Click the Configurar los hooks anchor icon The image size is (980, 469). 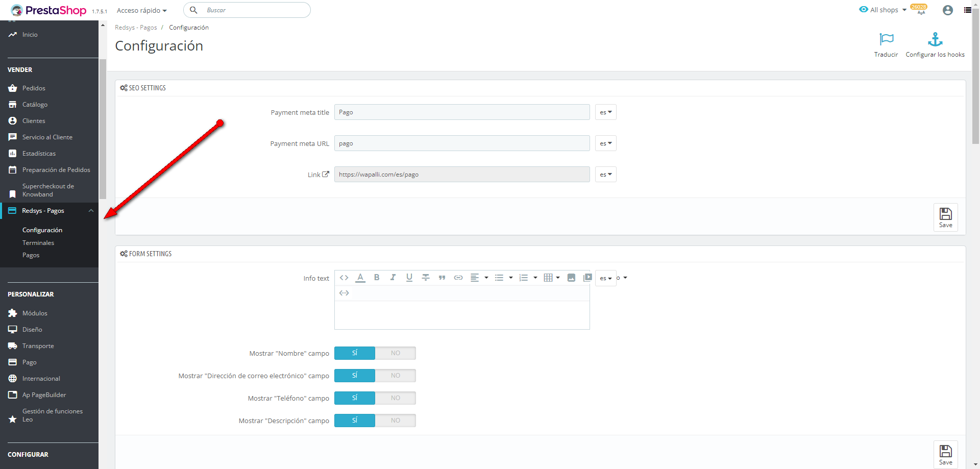935,39
